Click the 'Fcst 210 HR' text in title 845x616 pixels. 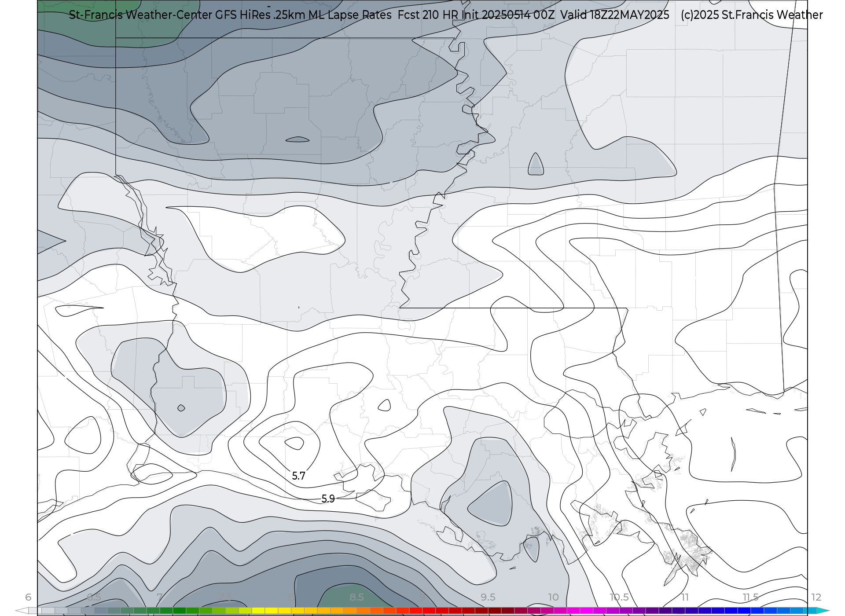point(428,15)
